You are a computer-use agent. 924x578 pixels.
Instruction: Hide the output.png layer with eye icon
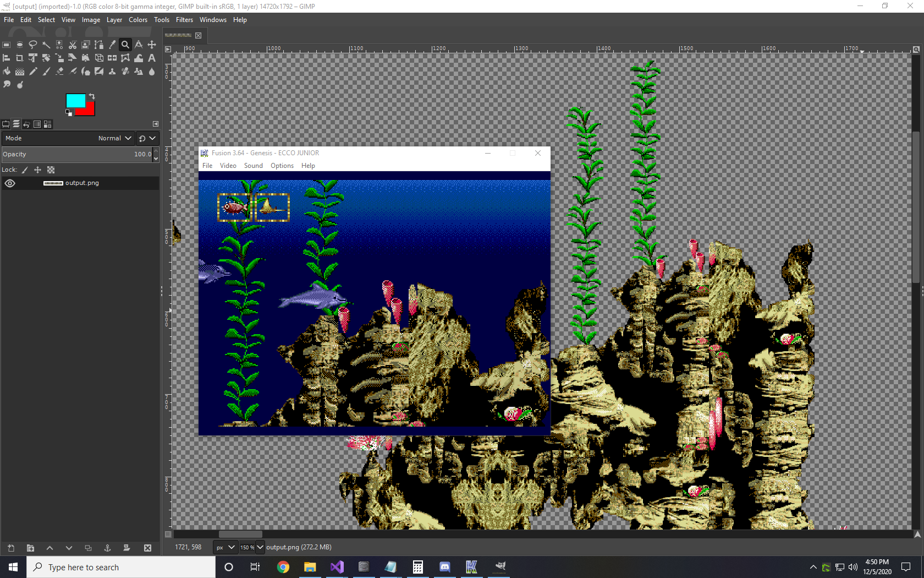(x=10, y=183)
